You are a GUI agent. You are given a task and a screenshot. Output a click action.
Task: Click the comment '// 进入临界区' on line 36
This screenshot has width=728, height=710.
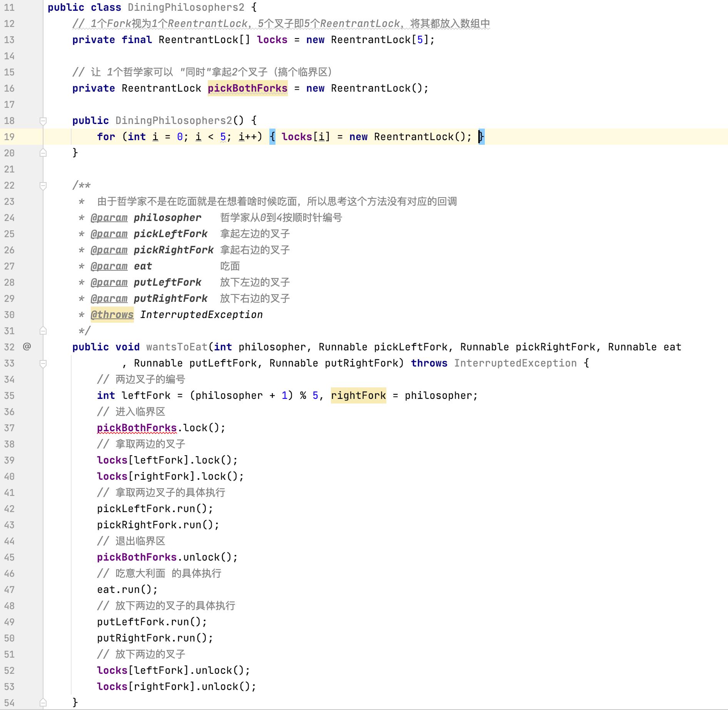(x=131, y=412)
